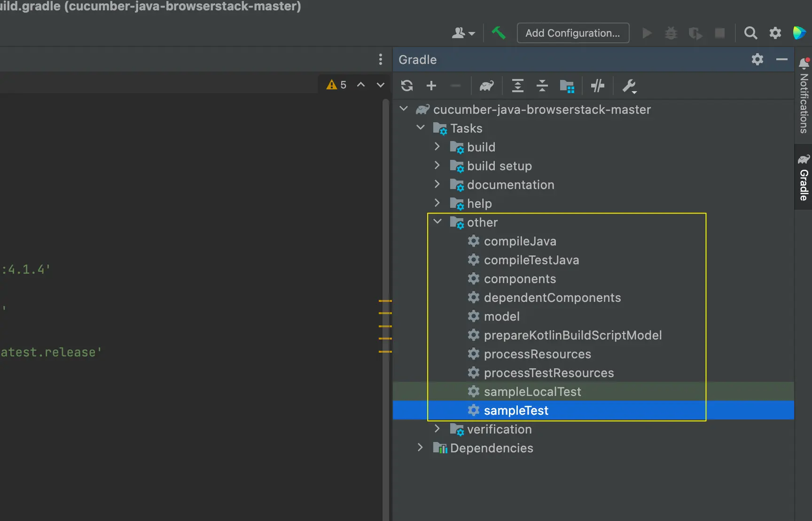This screenshot has width=812, height=521.
Task: Jump to next highlighted problem arrow
Action: 381,85
